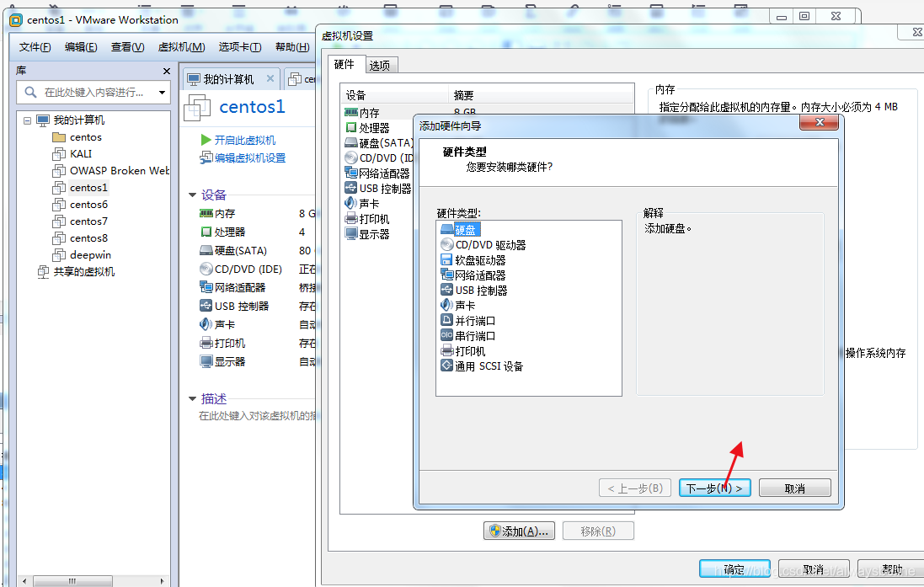Switch to 硬件 tab in VM settings
The width and height of the screenshot is (924, 587).
344,64
